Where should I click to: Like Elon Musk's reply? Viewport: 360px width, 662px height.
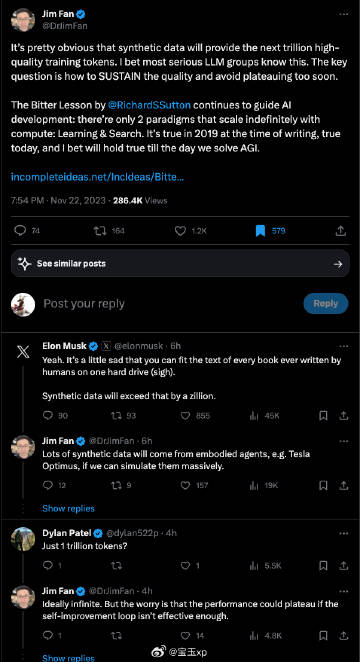point(185,416)
